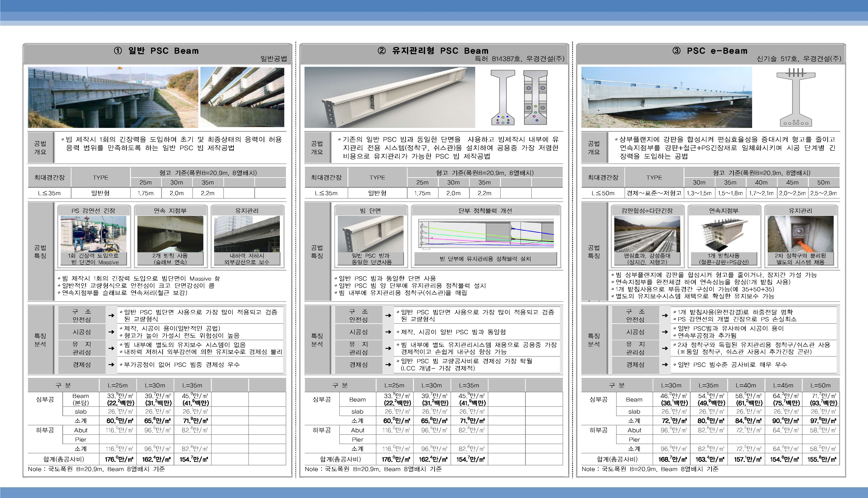
Task: Select the 'L=40m' cost table header
Action: (x=746, y=385)
